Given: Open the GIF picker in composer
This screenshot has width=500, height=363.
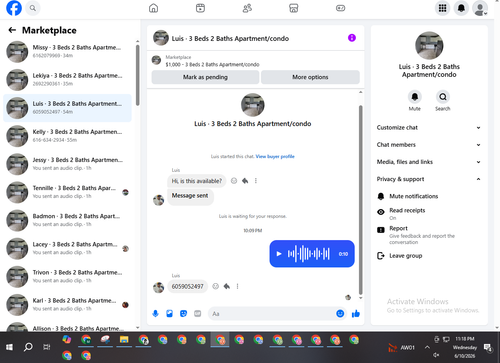Looking at the screenshot, I should click(198, 314).
